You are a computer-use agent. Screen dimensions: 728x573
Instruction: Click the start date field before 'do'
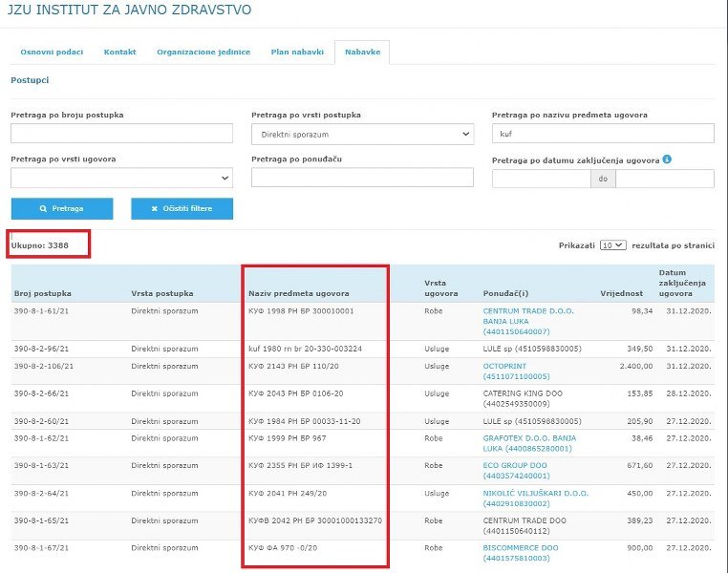541,179
